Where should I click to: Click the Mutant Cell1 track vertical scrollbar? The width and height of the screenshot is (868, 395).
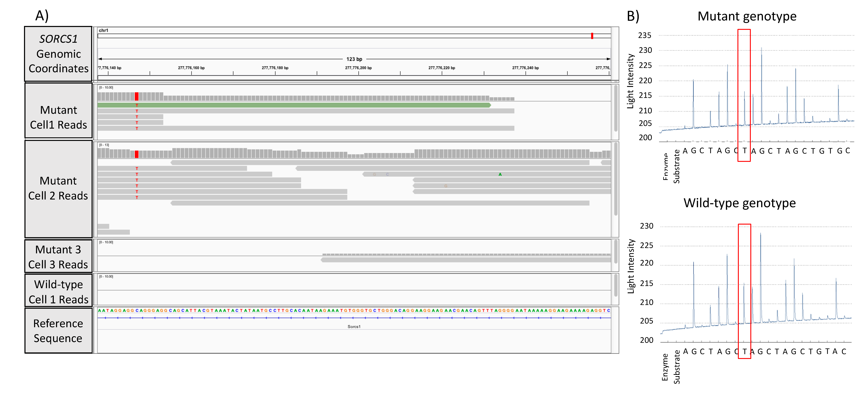tap(616, 108)
